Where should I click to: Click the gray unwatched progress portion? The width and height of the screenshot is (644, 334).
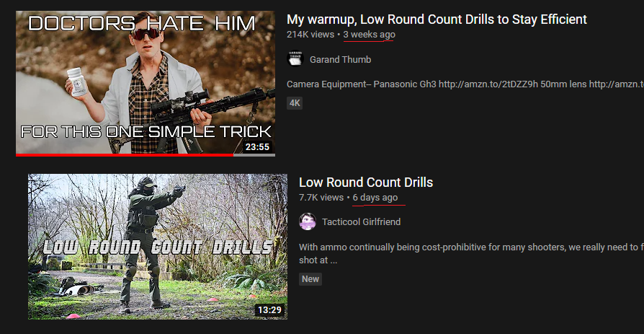coord(254,155)
